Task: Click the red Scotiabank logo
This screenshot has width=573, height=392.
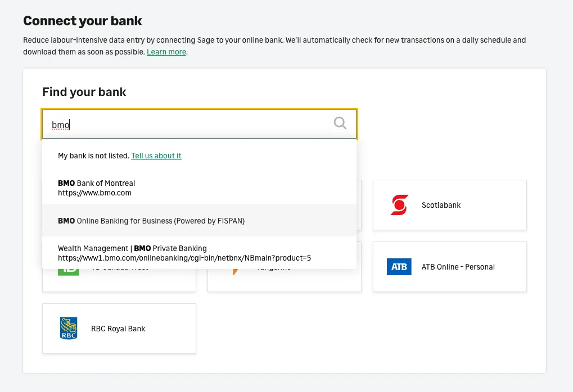Action: tap(399, 205)
